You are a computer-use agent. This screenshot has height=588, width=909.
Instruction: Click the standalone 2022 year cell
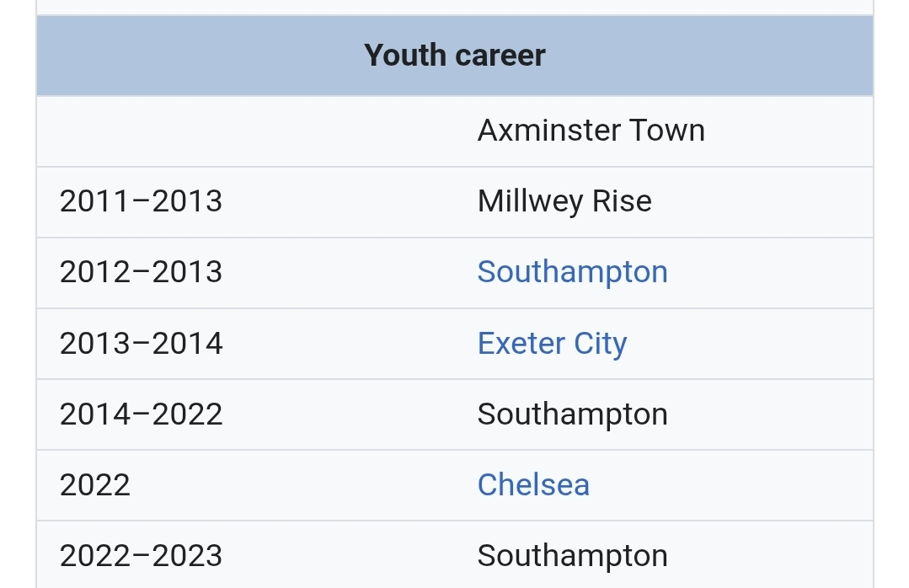point(95,485)
